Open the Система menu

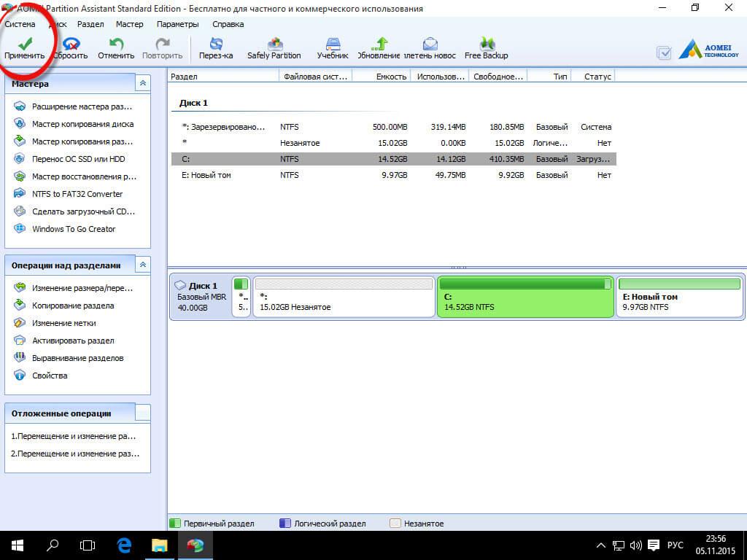(20, 24)
